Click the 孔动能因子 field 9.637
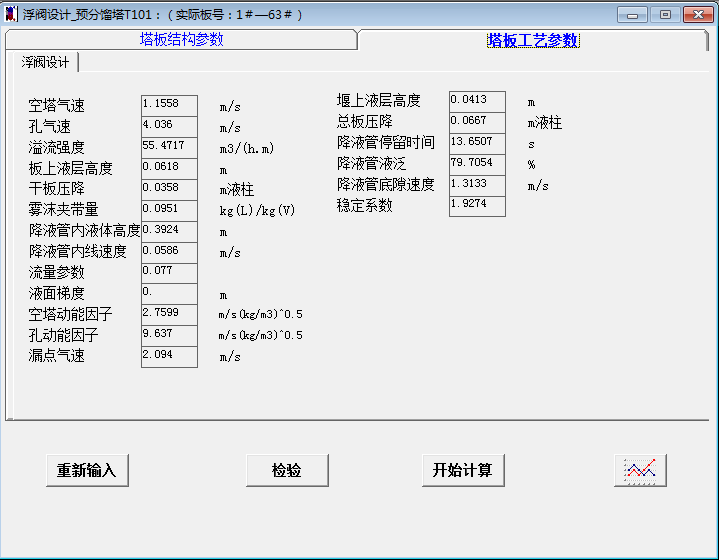The image size is (719, 560). [169, 336]
